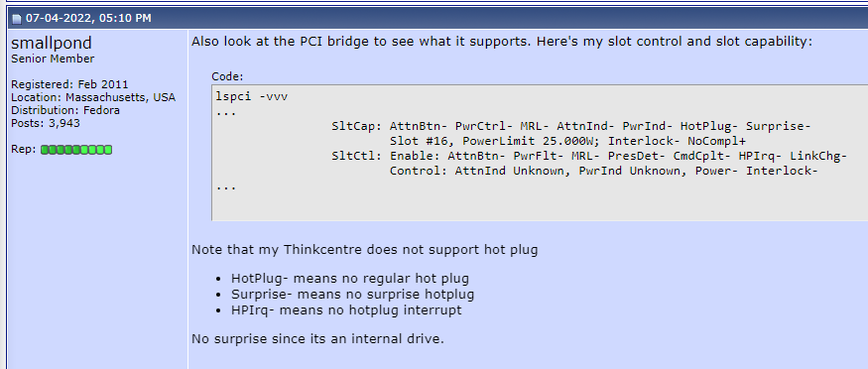Select the Registered: Feb 2011 line

click(x=69, y=84)
